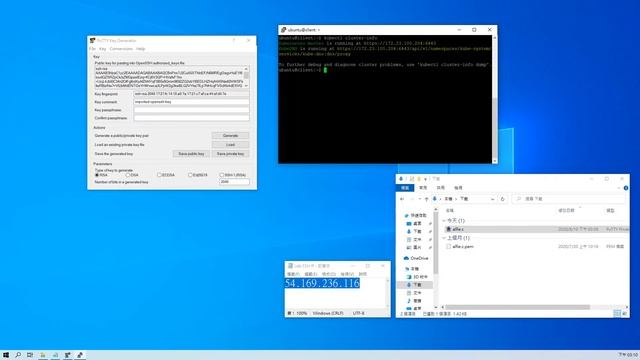This screenshot has height=360, width=640.
Task: Click the PuTTYgen title bar icon
Action: [x=93, y=40]
